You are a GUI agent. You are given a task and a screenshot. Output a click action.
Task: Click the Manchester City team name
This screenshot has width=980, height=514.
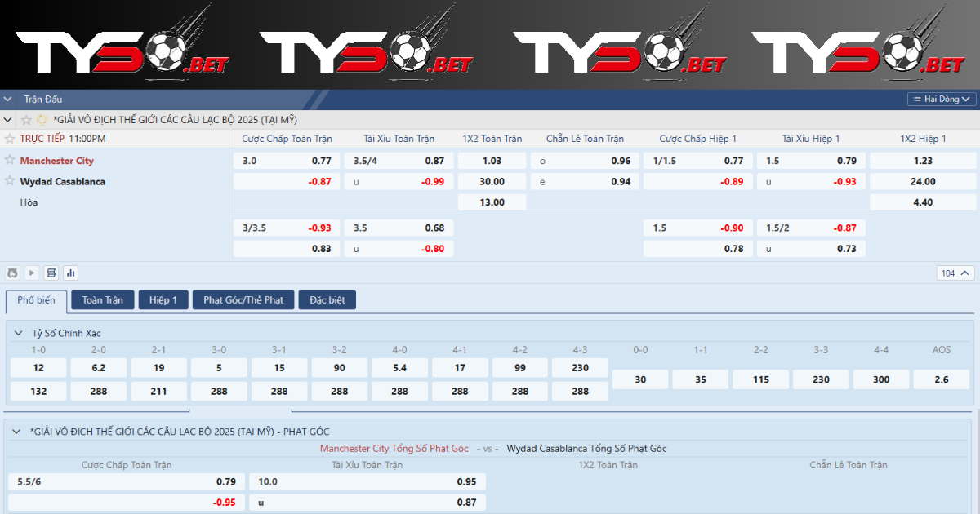pyautogui.click(x=57, y=161)
